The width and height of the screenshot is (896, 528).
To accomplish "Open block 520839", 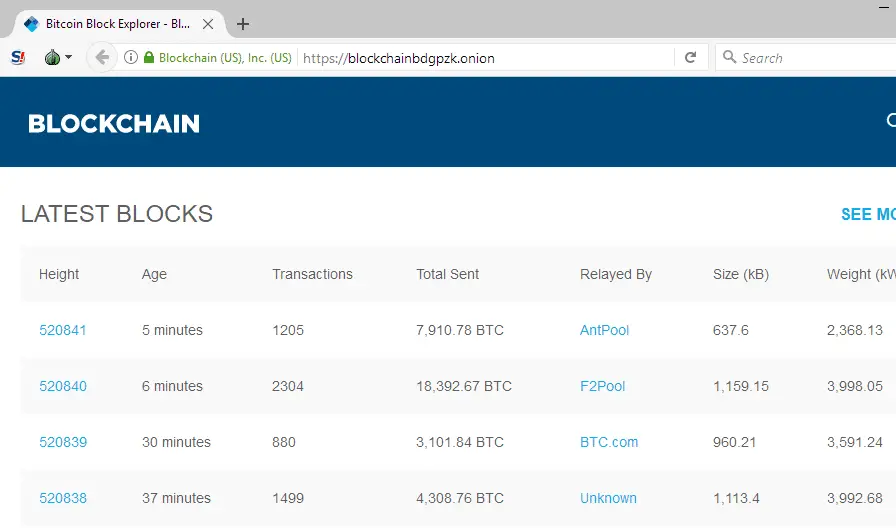I will pyautogui.click(x=63, y=442).
